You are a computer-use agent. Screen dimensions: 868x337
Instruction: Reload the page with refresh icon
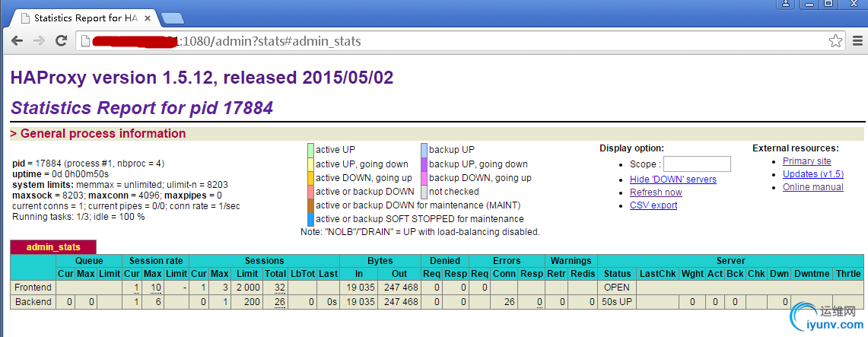61,41
